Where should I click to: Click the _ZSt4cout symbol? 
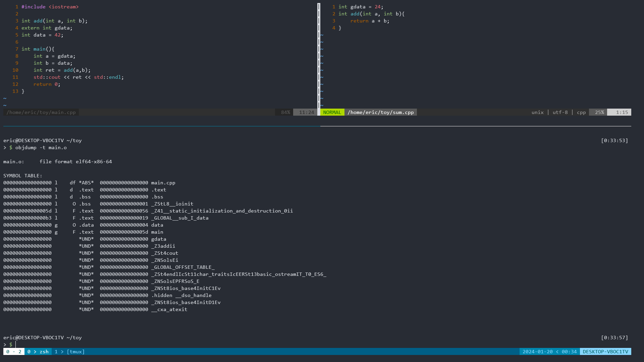pyautogui.click(x=165, y=253)
